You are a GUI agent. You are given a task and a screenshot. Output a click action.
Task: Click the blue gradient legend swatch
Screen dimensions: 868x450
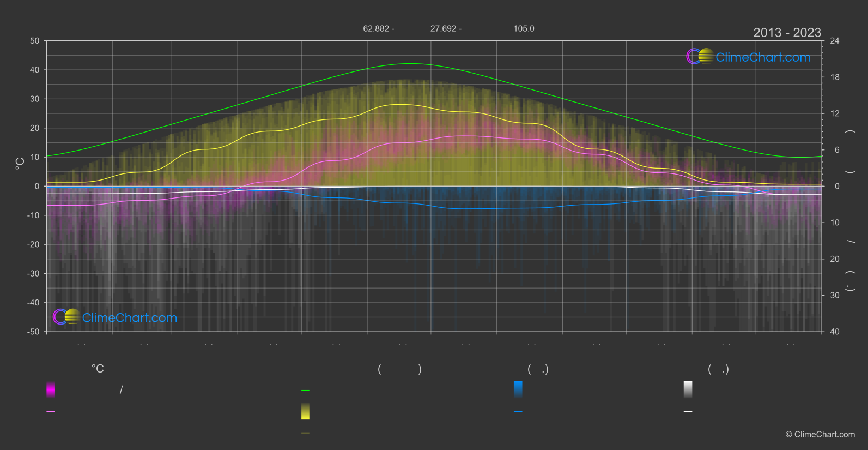click(x=518, y=389)
